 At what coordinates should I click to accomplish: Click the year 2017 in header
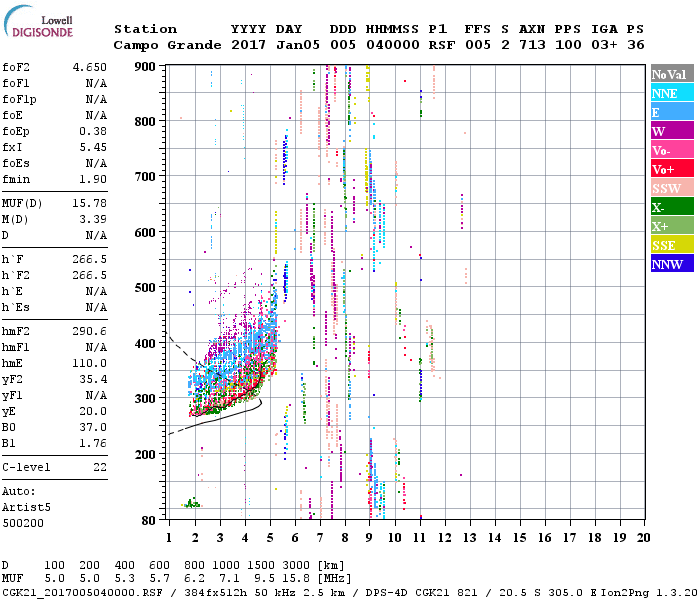(248, 45)
